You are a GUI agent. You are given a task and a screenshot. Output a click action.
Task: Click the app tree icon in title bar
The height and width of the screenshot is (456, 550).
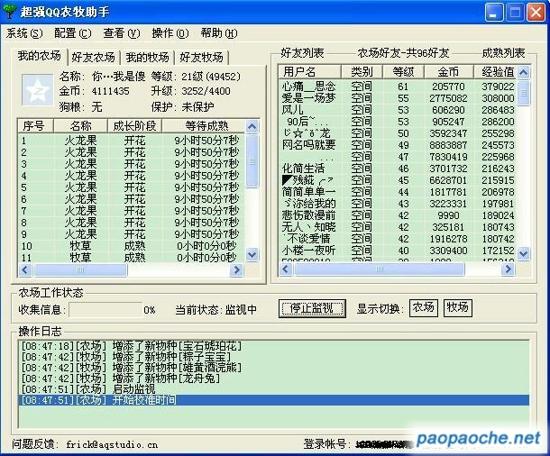click(9, 12)
